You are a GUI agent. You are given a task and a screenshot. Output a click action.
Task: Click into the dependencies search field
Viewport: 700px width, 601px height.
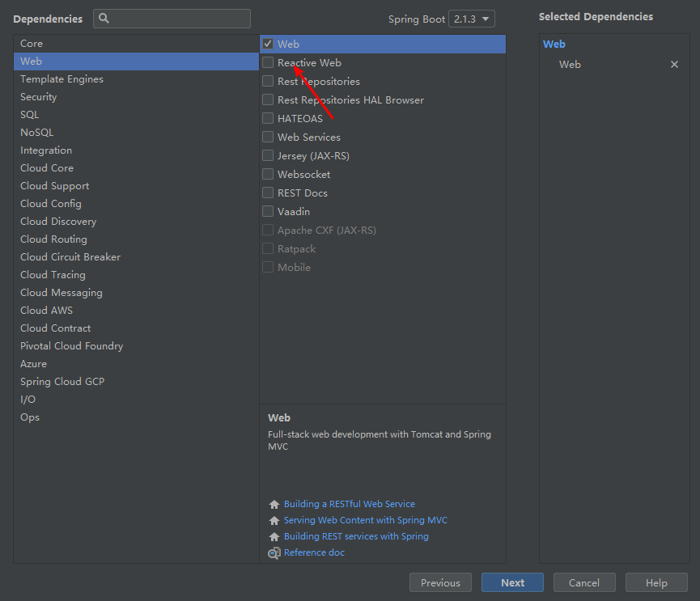pyautogui.click(x=180, y=19)
